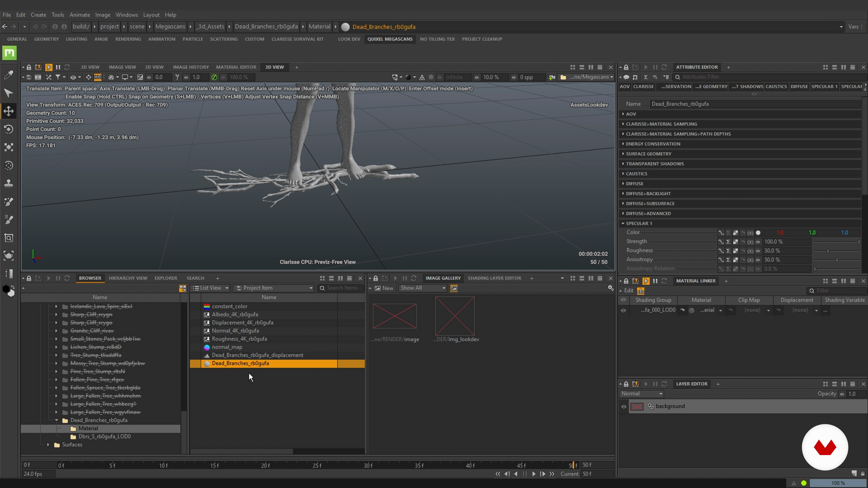
Task: Switch to the MATERIAL EDITOR tab
Action: click(236, 67)
